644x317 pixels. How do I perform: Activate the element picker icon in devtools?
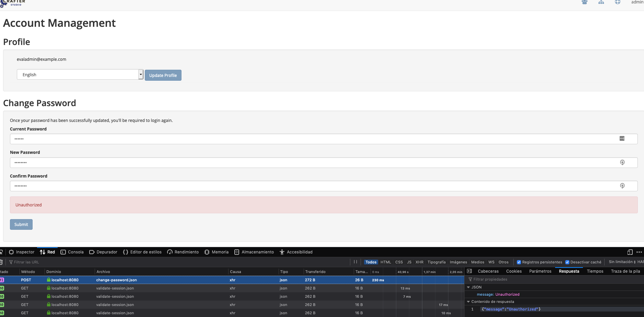pos(1,252)
